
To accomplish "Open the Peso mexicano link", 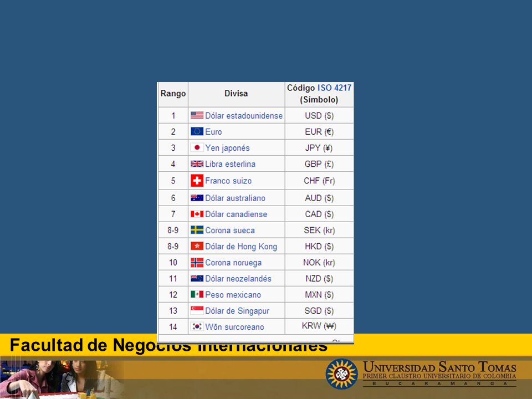I will click(233, 295).
